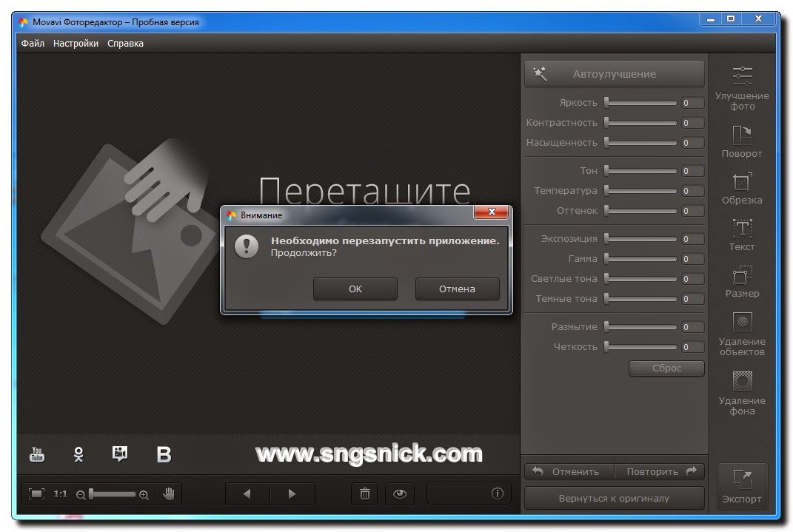This screenshot has height=532, width=793.
Task: Click the exclamation icon in the dialog
Action: (247, 246)
